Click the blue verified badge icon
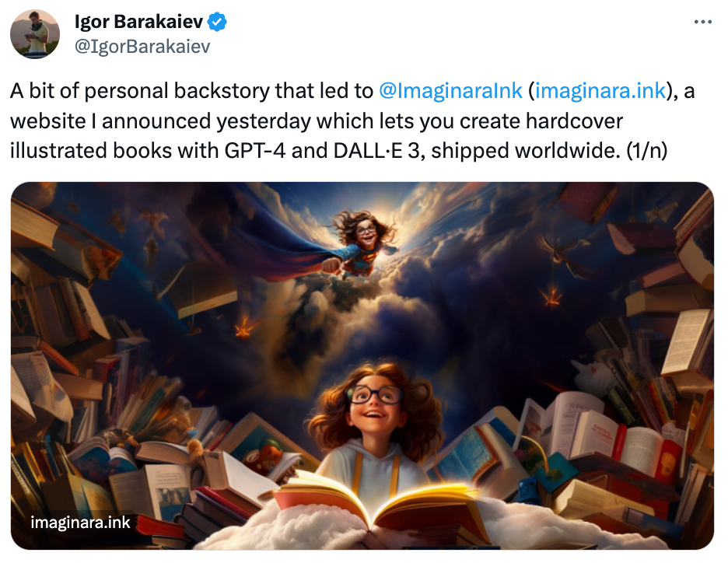Image resolution: width=728 pixels, height=563 pixels. coord(217,22)
